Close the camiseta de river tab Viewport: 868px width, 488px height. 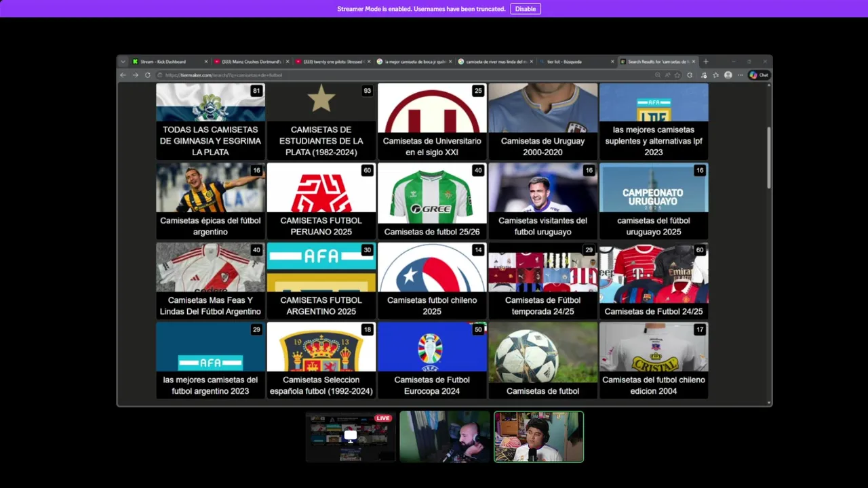[531, 62]
